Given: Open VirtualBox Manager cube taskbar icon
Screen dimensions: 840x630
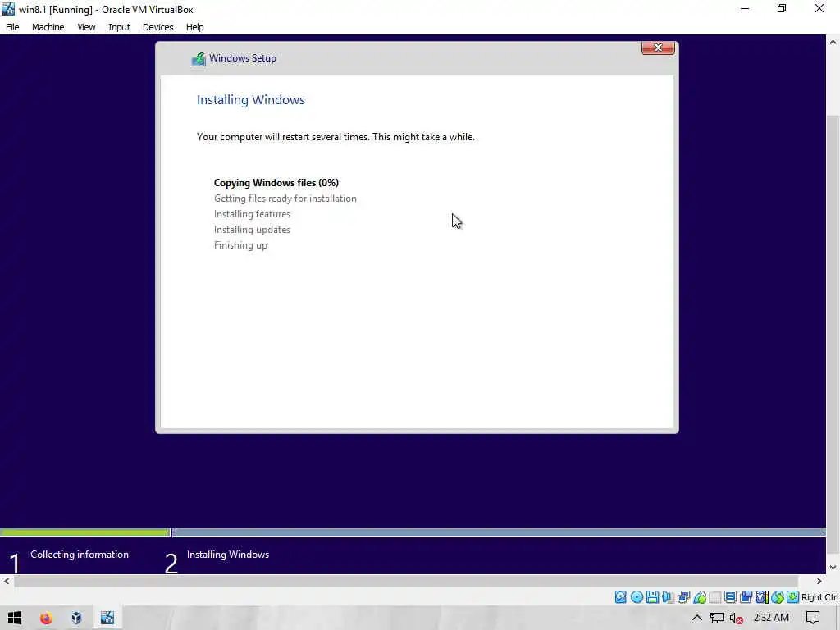Looking at the screenshot, I should pos(76,618).
